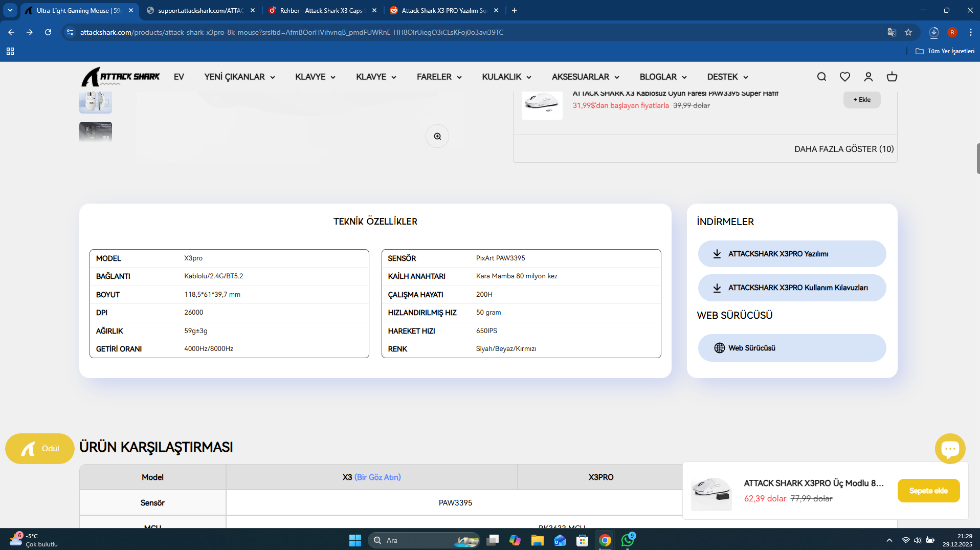Screen dimensions: 980x550
Task: Click the address bar URL field
Action: [481, 32]
